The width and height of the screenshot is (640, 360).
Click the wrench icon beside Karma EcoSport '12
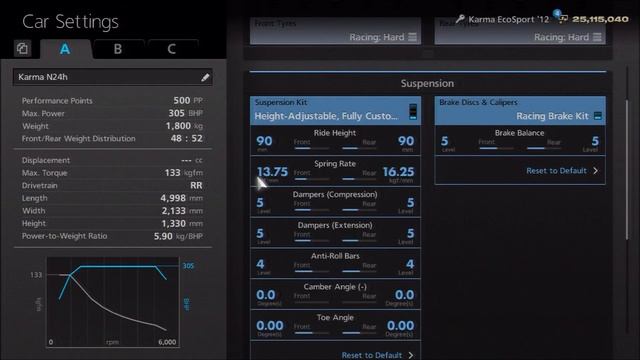460,19
